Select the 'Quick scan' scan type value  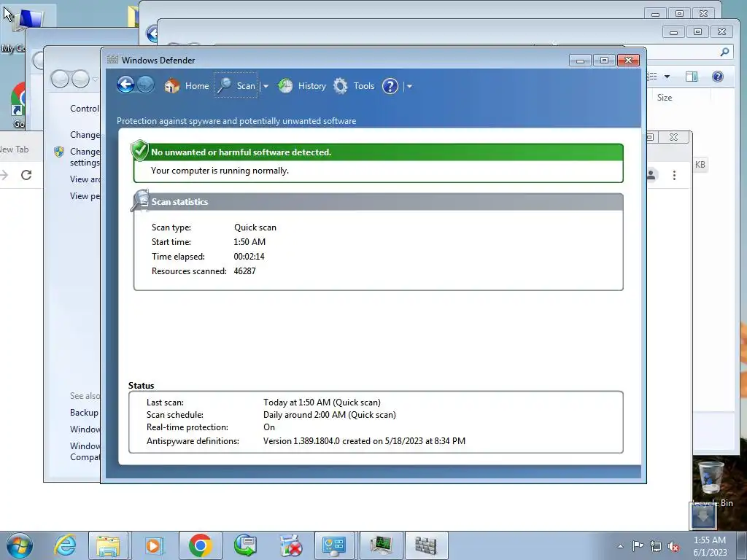click(255, 227)
